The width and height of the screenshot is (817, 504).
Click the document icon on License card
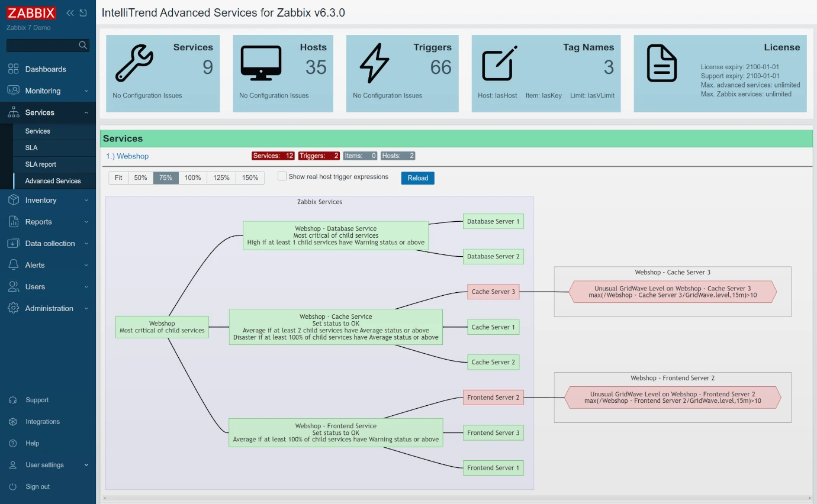point(661,63)
